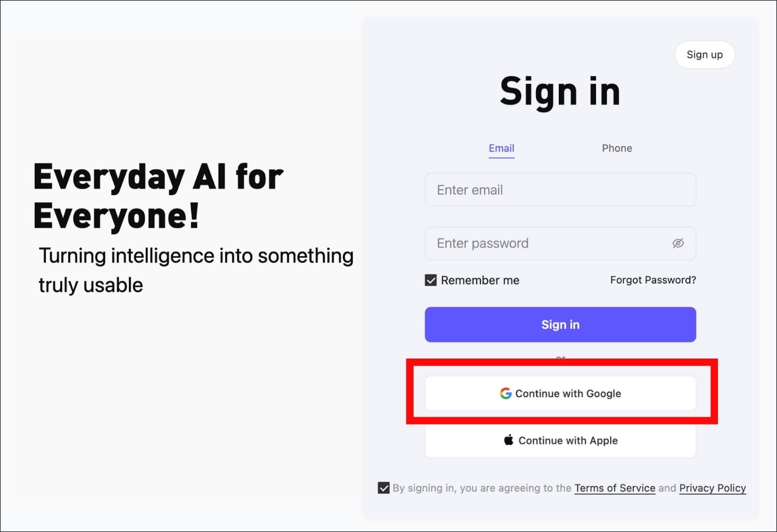This screenshot has width=777, height=532.
Task: Focus the Enter email field
Action: pos(560,190)
